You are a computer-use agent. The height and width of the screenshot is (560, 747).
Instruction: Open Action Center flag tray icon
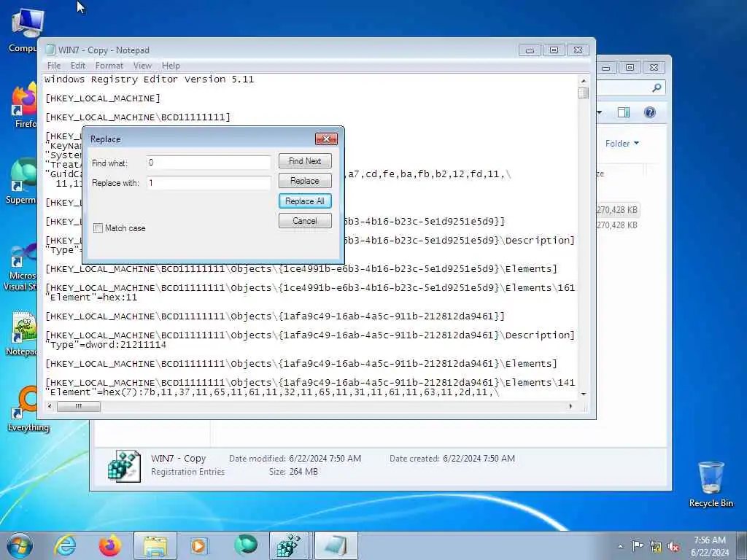coord(638,545)
